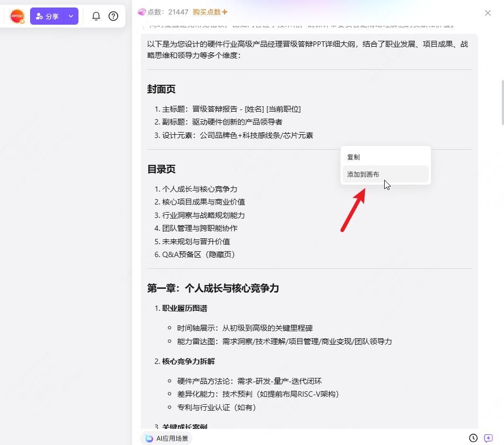Click the PPTGO app logo
The height and width of the screenshot is (445, 504).
pos(17,16)
